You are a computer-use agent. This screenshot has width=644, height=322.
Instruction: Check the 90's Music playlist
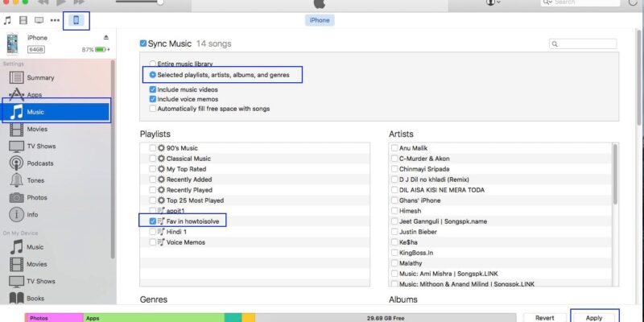tap(152, 148)
